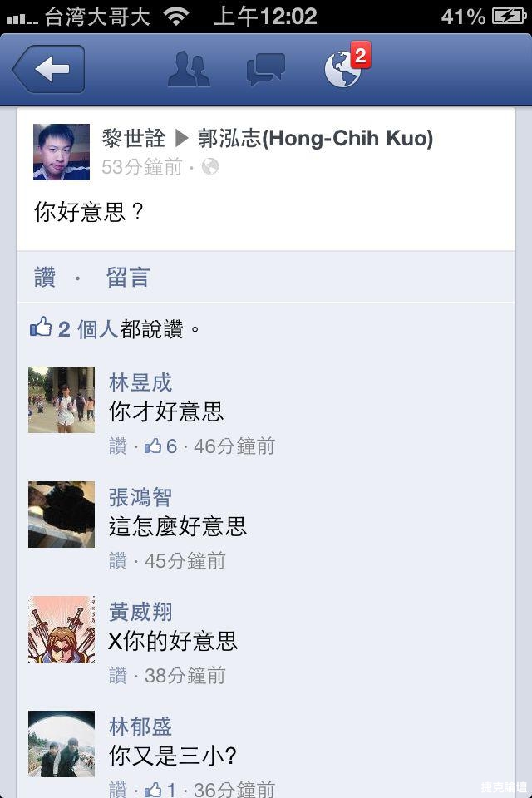Viewport: 532px width, 798px height.
Task: Open commenter name 林郁盛
Action: pyautogui.click(x=140, y=727)
